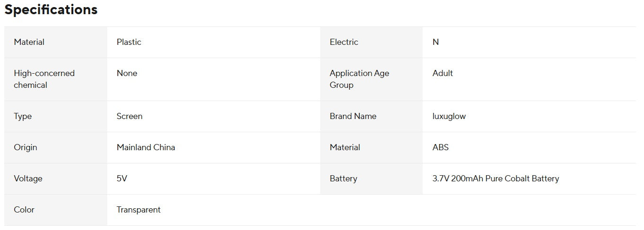This screenshot has width=644, height=230.
Task: Click the Type label cell
Action: coord(23,116)
